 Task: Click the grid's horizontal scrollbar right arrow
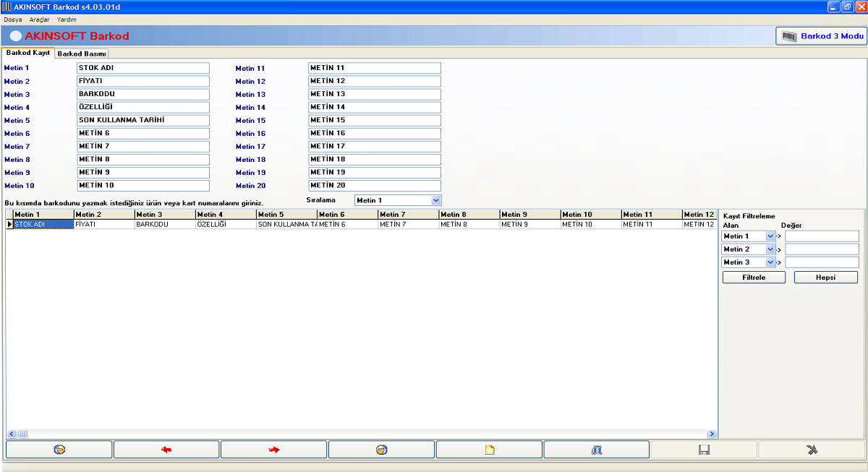click(x=712, y=434)
